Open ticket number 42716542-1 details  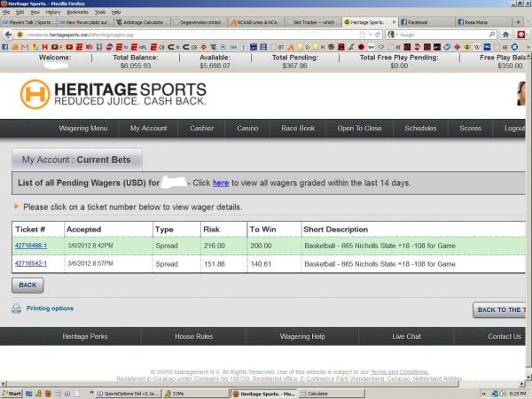pyautogui.click(x=31, y=263)
